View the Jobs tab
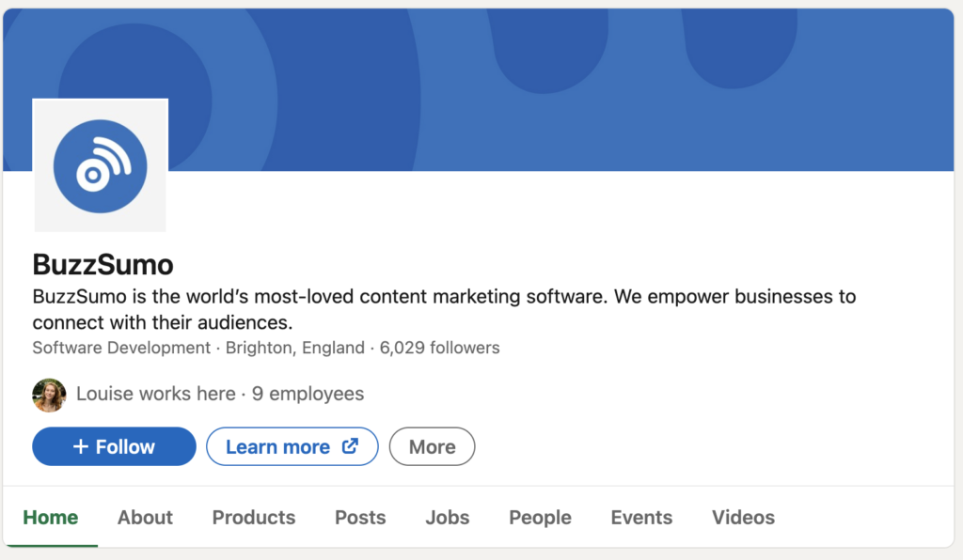This screenshot has width=963, height=560. pos(447,518)
